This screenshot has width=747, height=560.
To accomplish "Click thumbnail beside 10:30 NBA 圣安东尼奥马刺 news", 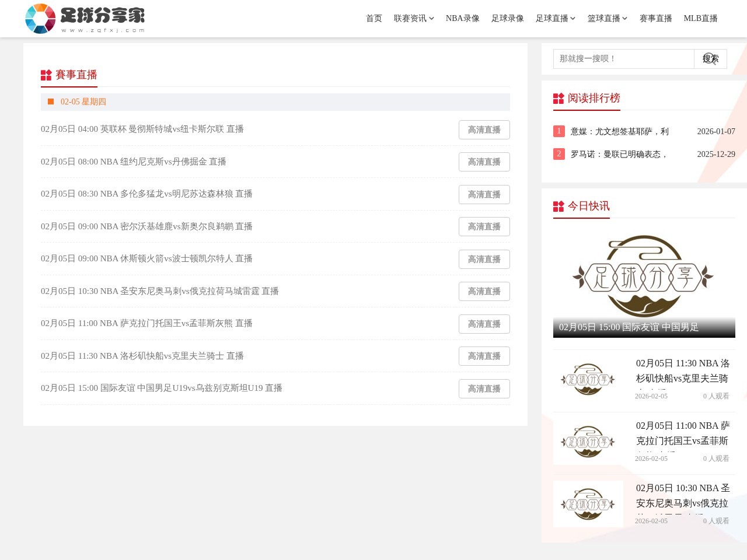I will (x=588, y=504).
